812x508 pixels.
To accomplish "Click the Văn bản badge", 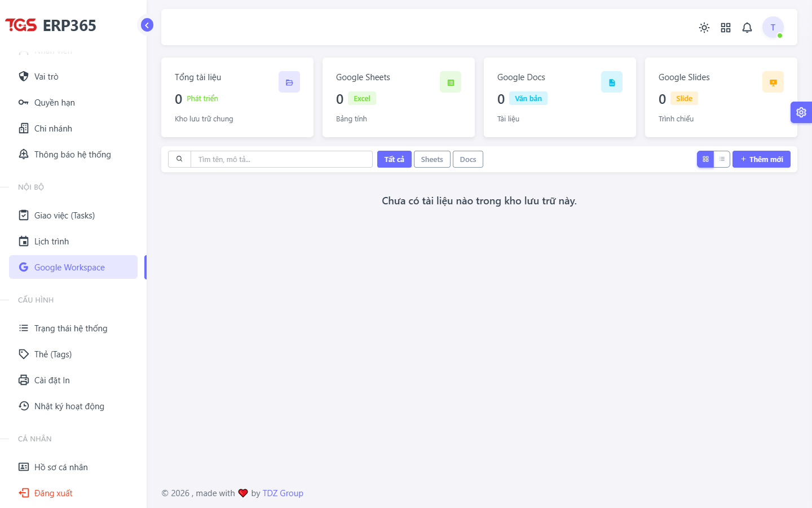I will coord(528,98).
